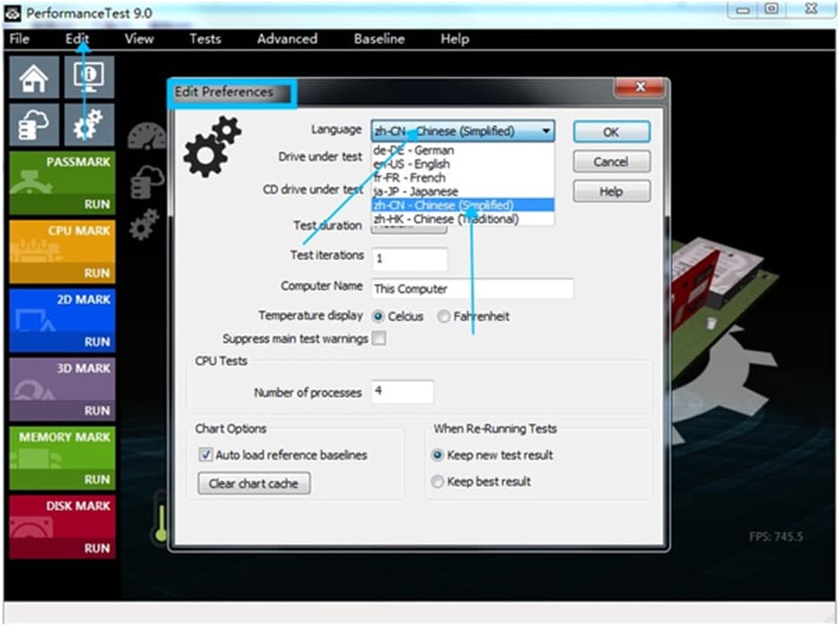840x626 pixels.
Task: Select ja-JP Japanese from the language list
Action: pyautogui.click(x=415, y=192)
